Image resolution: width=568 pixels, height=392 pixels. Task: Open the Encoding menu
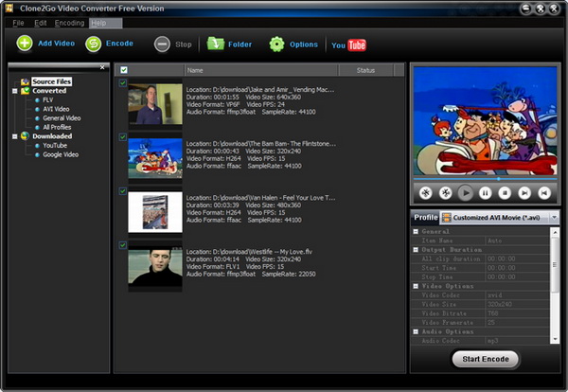point(69,22)
